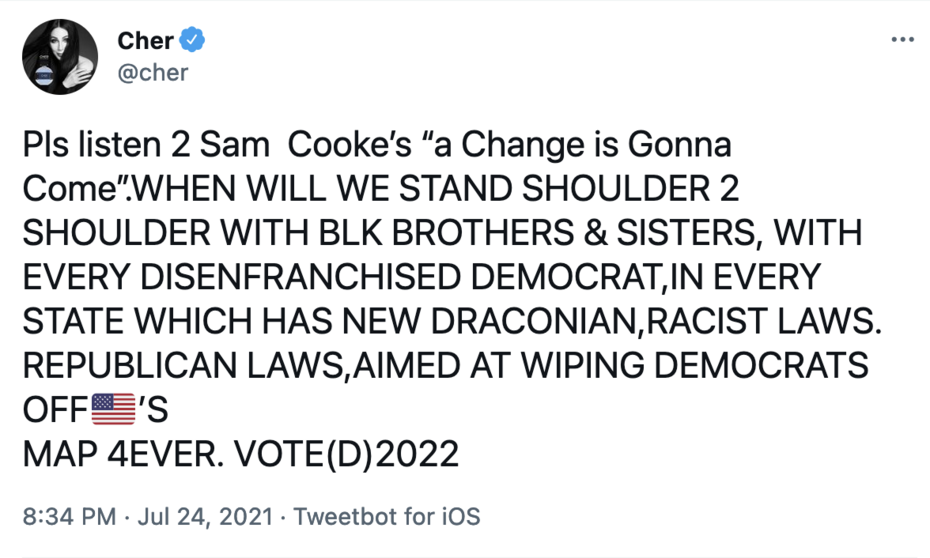This screenshot has width=930, height=558.
Task: Click Cher's profile avatar photo
Action: (60, 56)
